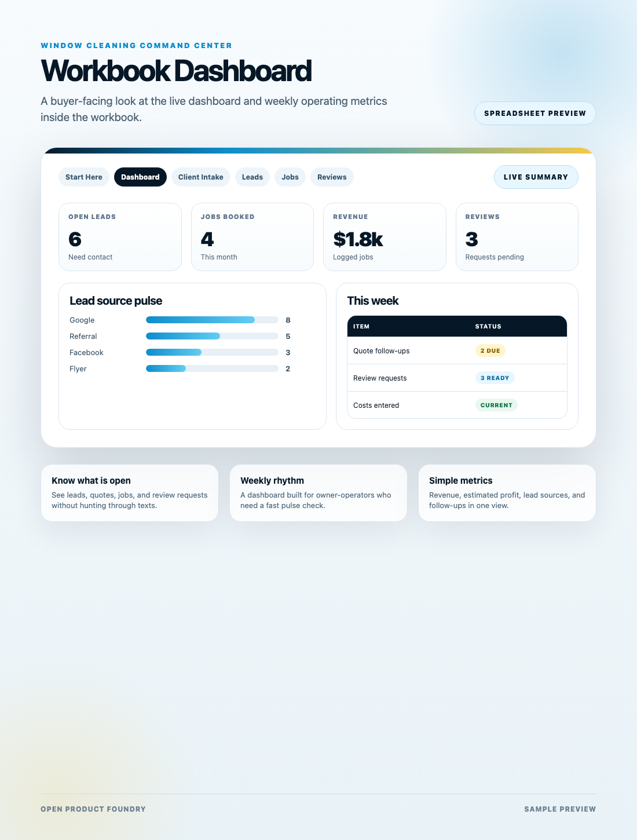Open the Weekly rhythm card
This screenshot has height=840, width=637.
click(x=318, y=493)
